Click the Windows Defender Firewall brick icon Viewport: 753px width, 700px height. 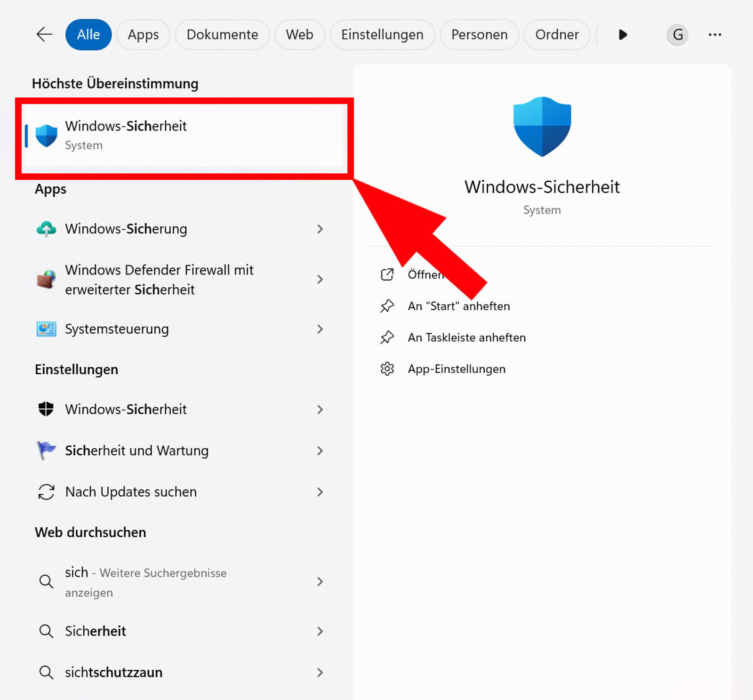(46, 280)
